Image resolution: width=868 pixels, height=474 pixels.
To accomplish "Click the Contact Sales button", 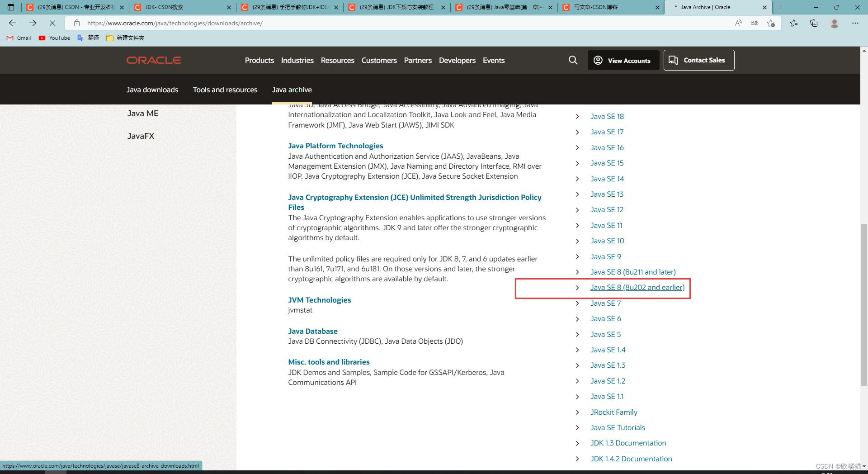I will point(699,60).
